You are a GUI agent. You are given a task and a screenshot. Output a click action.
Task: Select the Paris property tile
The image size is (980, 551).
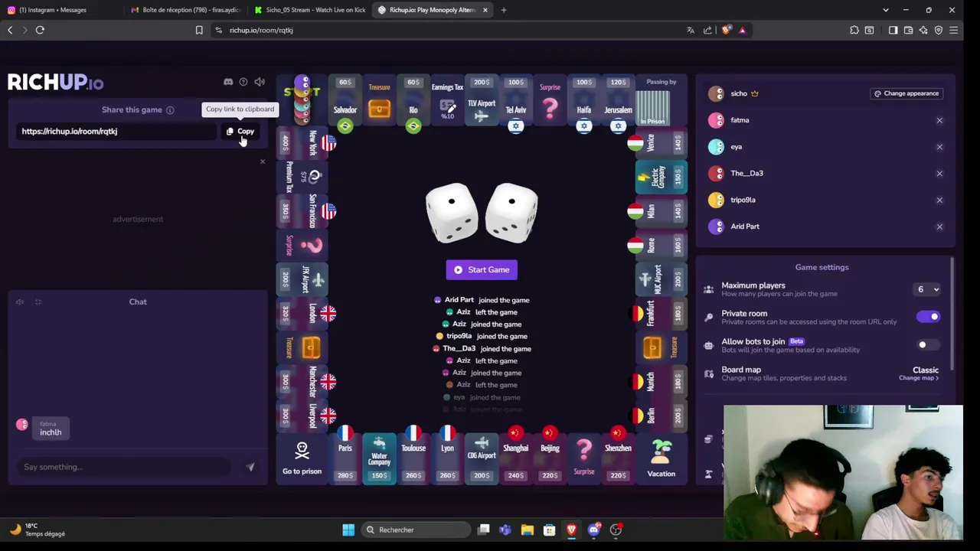coord(345,458)
